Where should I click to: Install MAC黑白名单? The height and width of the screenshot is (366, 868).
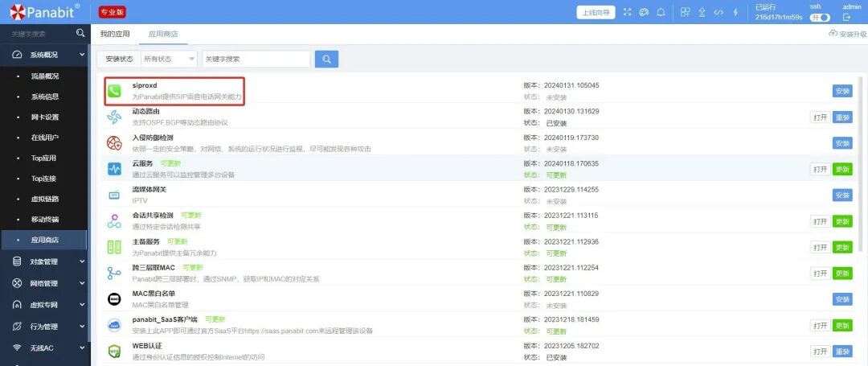point(842,299)
